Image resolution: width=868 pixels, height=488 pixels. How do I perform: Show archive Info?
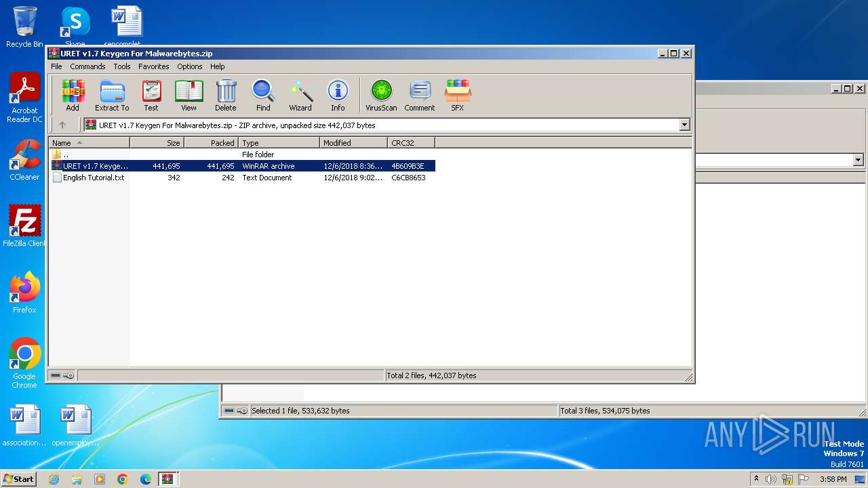click(x=338, y=95)
